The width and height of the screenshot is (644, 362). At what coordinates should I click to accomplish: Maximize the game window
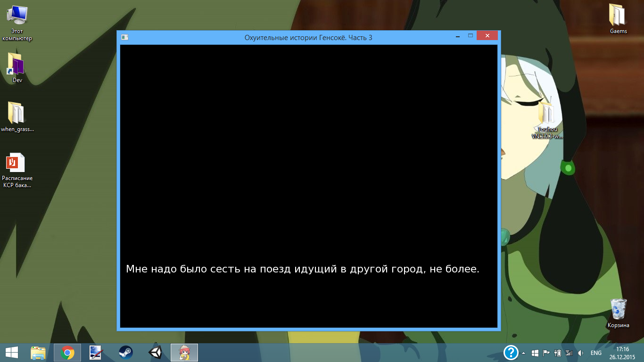pyautogui.click(x=470, y=36)
